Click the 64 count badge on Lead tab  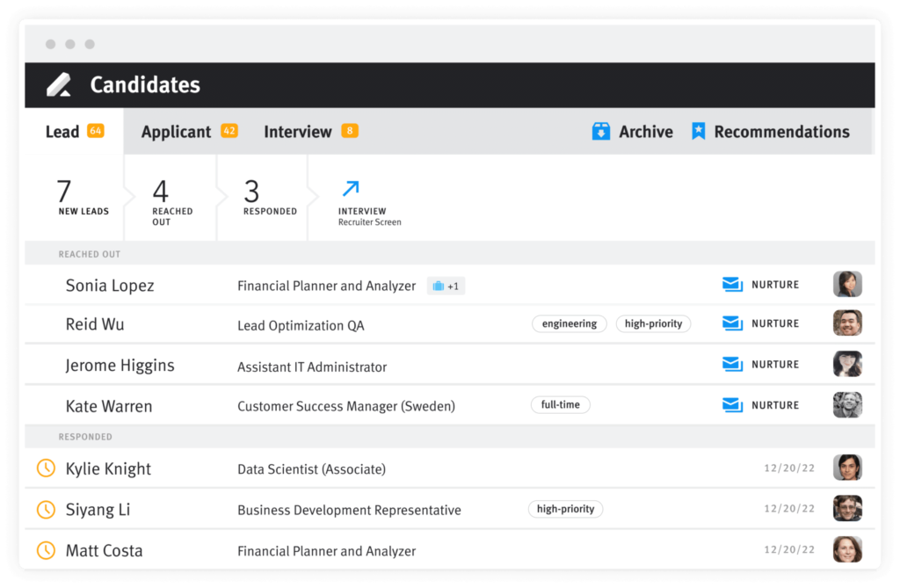pos(95,131)
